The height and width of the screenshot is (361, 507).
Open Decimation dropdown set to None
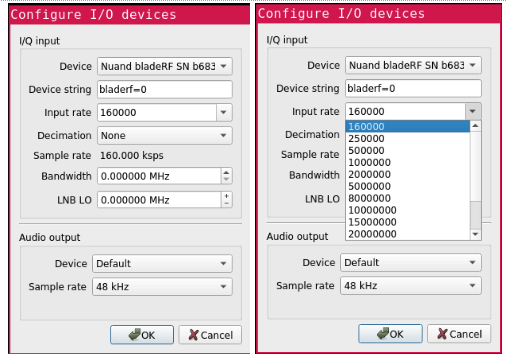[x=165, y=135]
